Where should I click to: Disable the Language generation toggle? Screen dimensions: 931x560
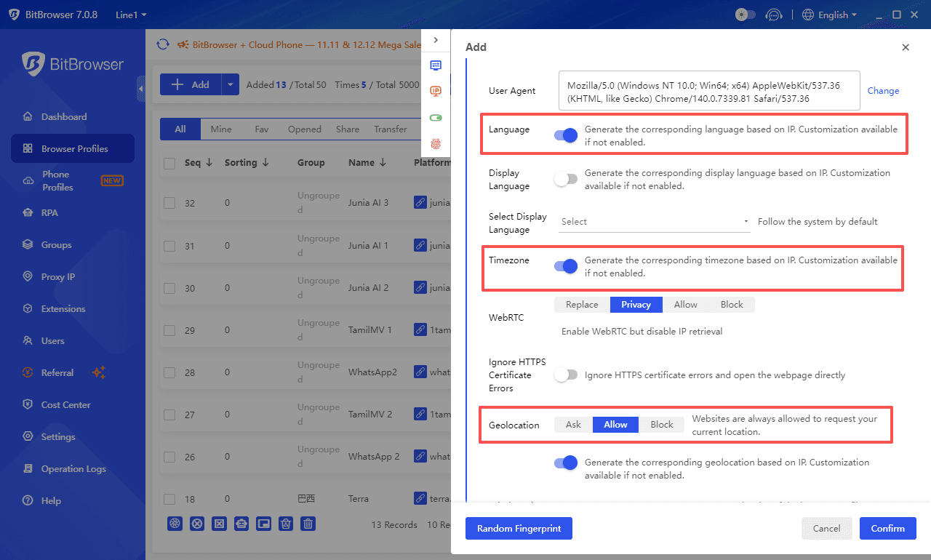pyautogui.click(x=566, y=135)
